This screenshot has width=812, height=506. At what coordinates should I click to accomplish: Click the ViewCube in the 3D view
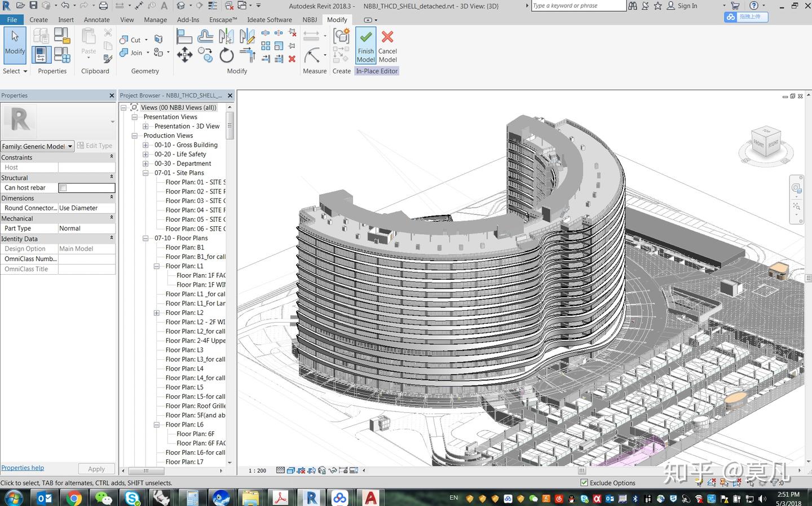click(765, 143)
